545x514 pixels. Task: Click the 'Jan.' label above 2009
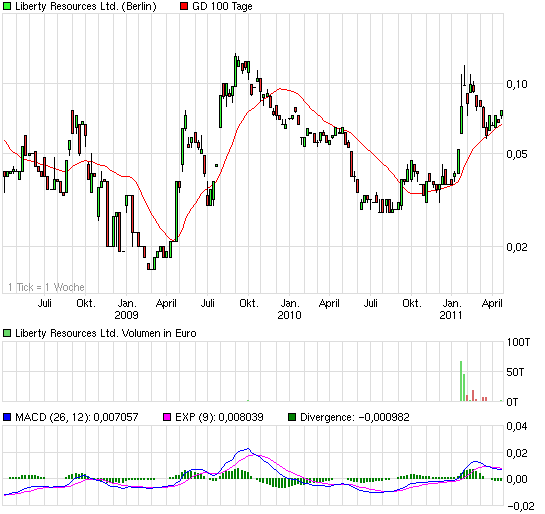(x=127, y=303)
